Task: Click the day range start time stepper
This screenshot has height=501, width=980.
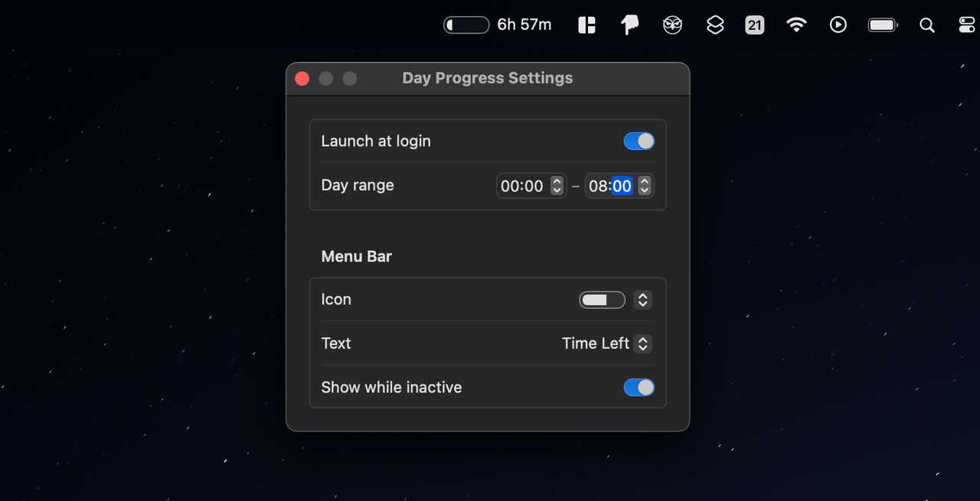Action: 557,186
